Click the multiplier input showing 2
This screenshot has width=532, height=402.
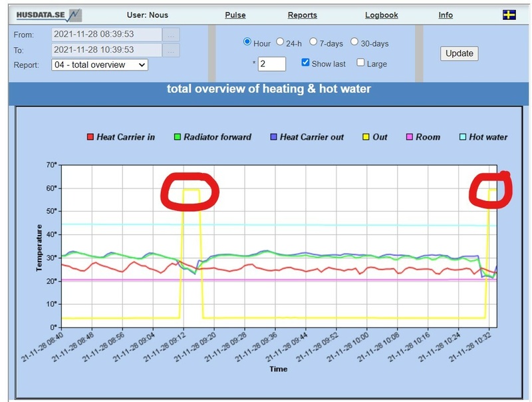pyautogui.click(x=272, y=64)
